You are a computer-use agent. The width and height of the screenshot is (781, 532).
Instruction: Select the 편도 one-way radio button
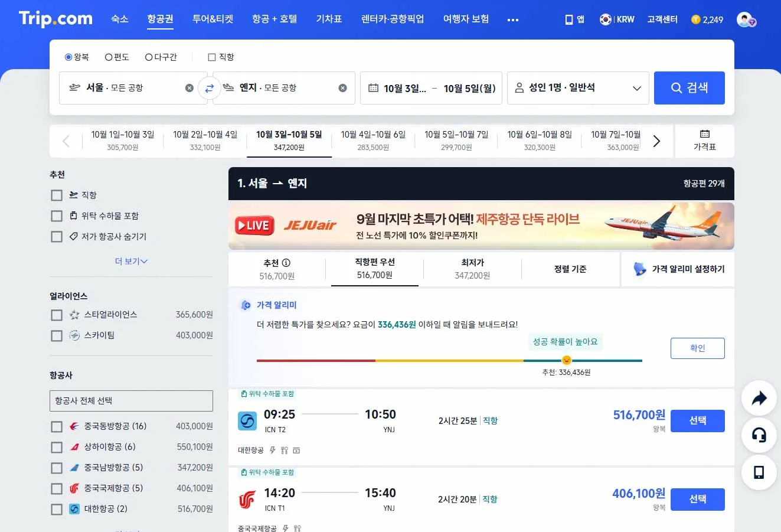click(x=109, y=57)
